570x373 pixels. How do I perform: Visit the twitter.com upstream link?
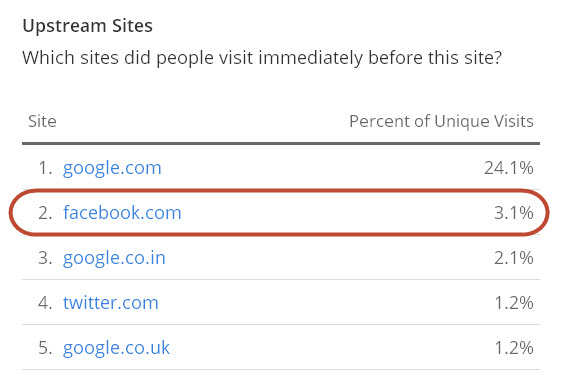pyautogui.click(x=111, y=303)
